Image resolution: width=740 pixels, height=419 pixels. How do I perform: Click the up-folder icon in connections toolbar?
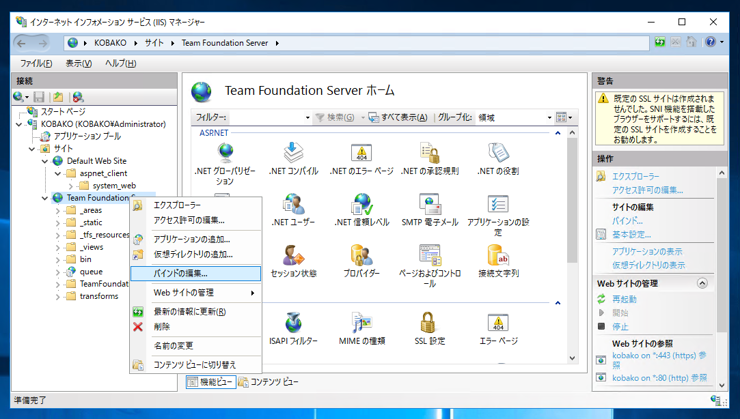(58, 97)
